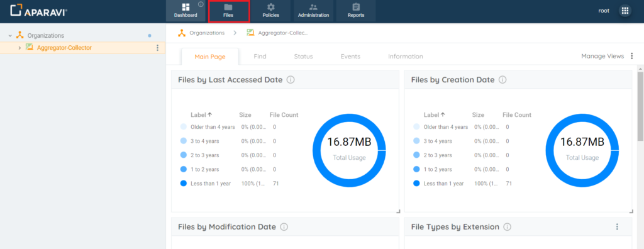The height and width of the screenshot is (249, 644).
Task: Sort Last Accessed widget by File Count
Action: click(x=284, y=115)
